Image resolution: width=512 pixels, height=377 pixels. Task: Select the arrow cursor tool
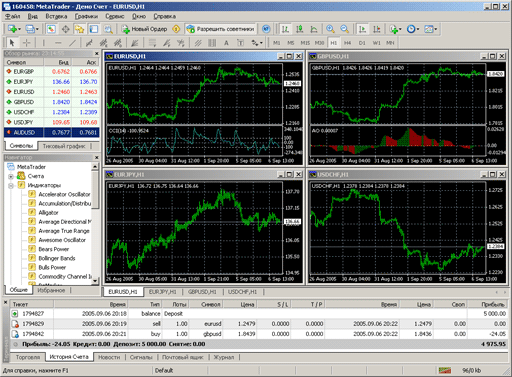12,43
